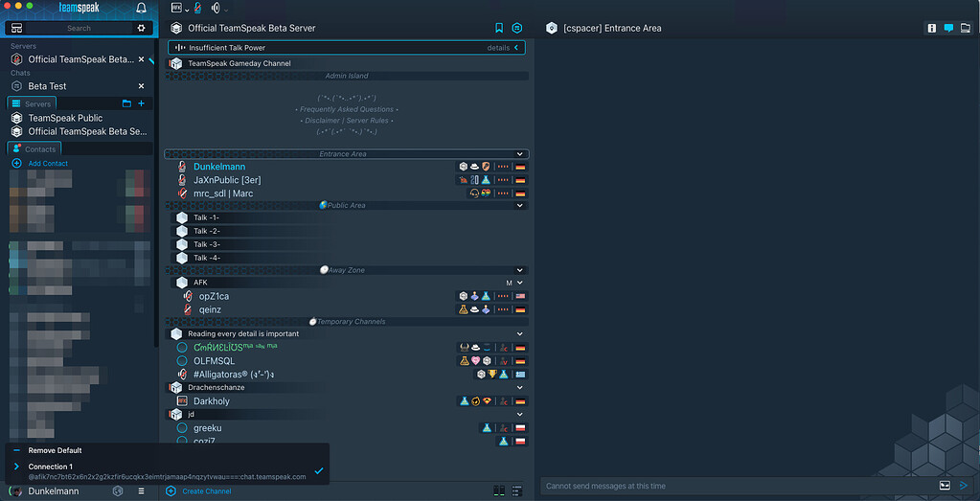Choose Remove Default from the popup menu
980x501 pixels.
coord(55,450)
